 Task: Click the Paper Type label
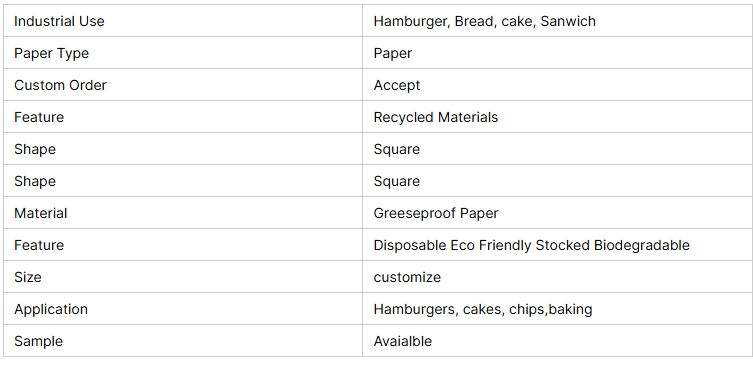[51, 53]
